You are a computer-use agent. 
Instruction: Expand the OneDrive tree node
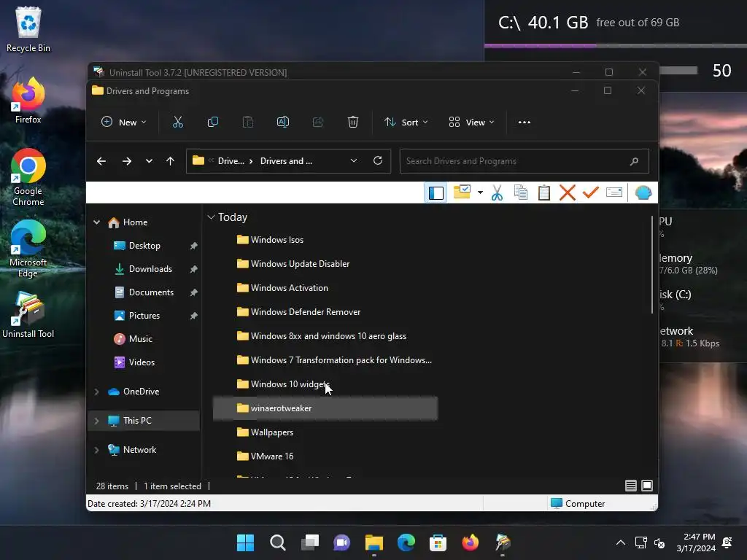coord(97,392)
